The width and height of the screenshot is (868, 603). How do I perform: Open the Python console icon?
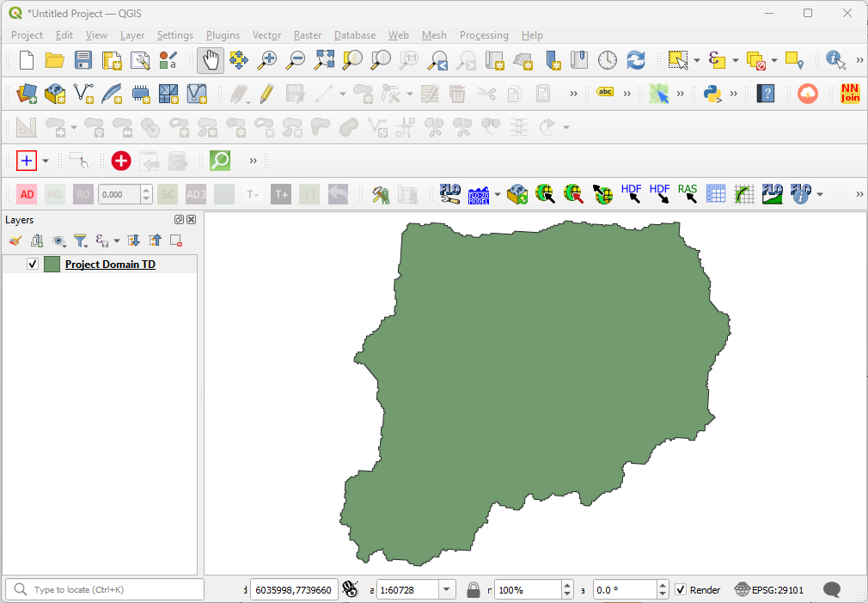(712, 93)
